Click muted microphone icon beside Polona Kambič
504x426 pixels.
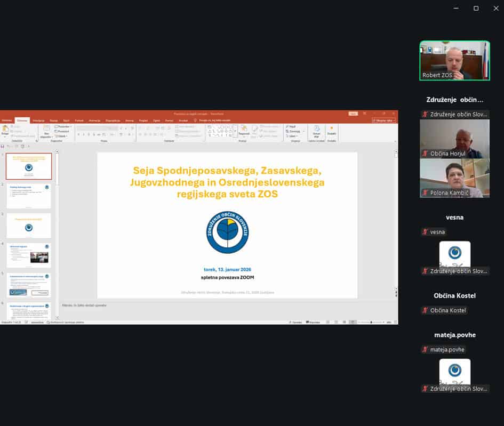click(x=425, y=192)
